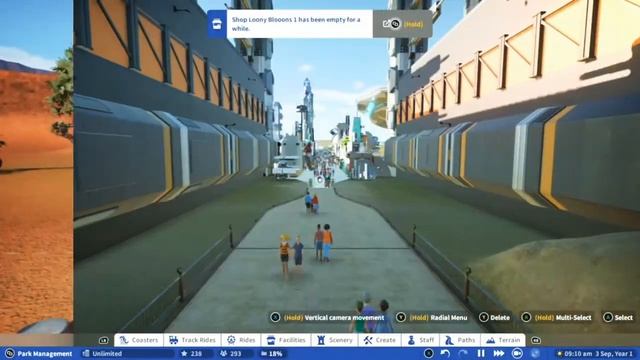640x360 pixels.
Task: Toggle the camera mode icon
Action: [517, 353]
